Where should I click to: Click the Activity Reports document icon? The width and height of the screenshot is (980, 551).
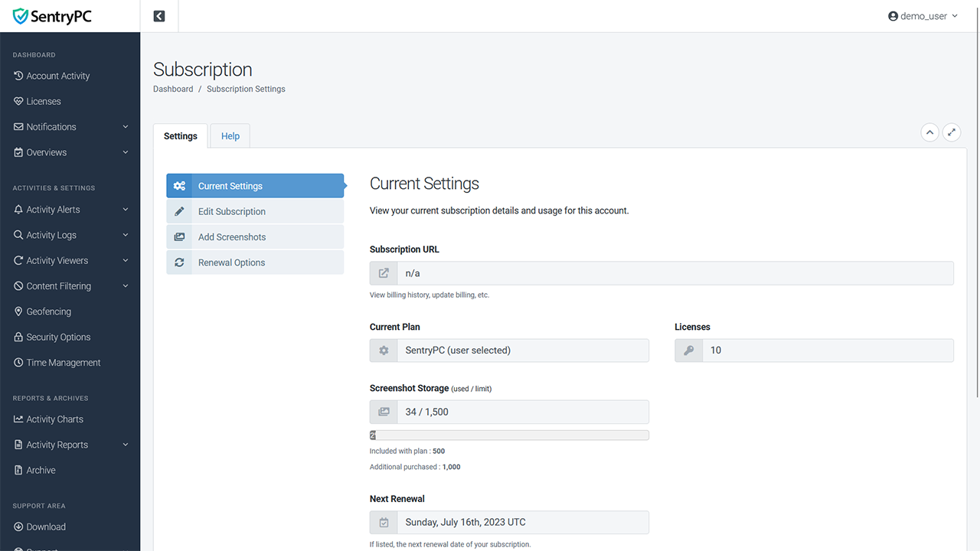18,445
